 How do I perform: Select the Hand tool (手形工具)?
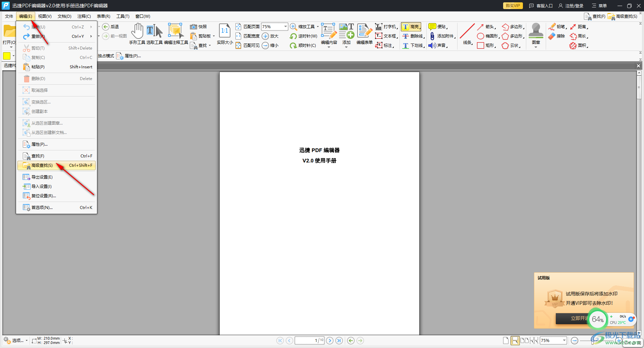pos(137,34)
